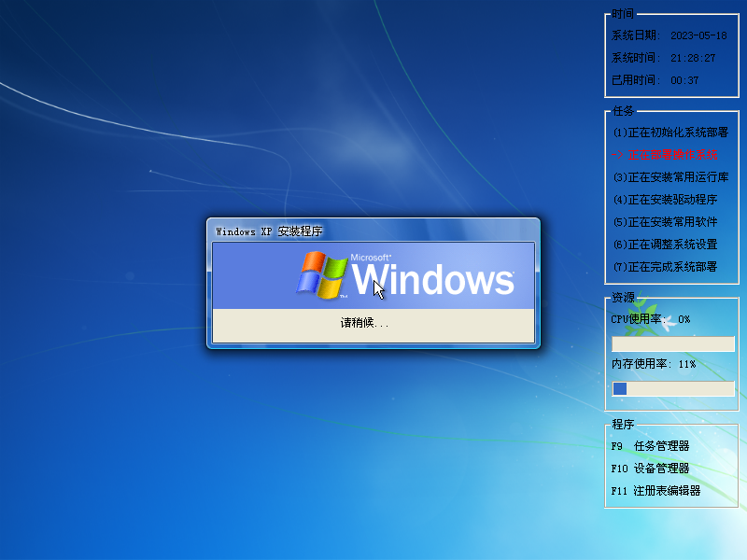Click task (5)正在安装常用软件
747x560 pixels.
click(665, 222)
